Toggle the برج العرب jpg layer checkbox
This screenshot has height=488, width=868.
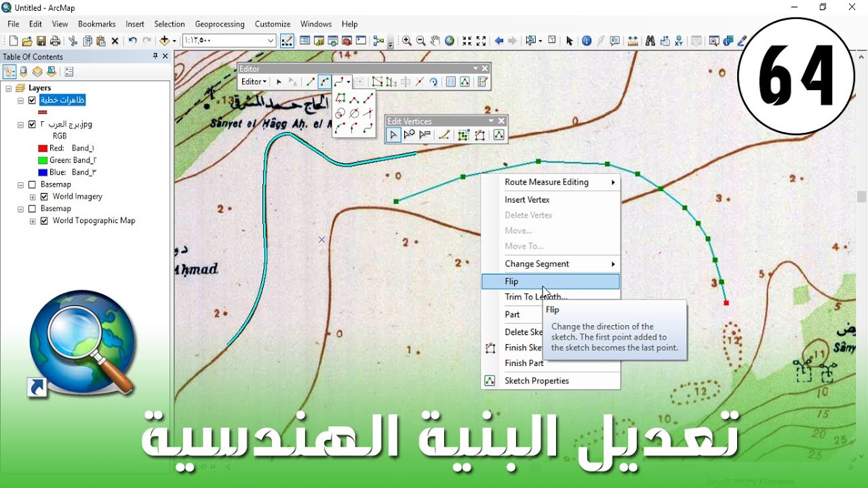pyautogui.click(x=31, y=124)
